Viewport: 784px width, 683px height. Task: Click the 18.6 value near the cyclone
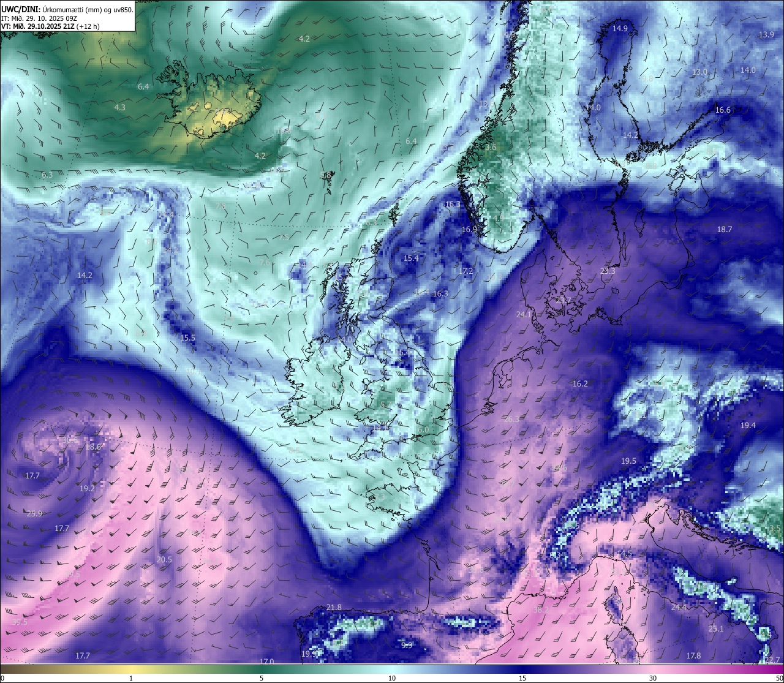point(93,447)
